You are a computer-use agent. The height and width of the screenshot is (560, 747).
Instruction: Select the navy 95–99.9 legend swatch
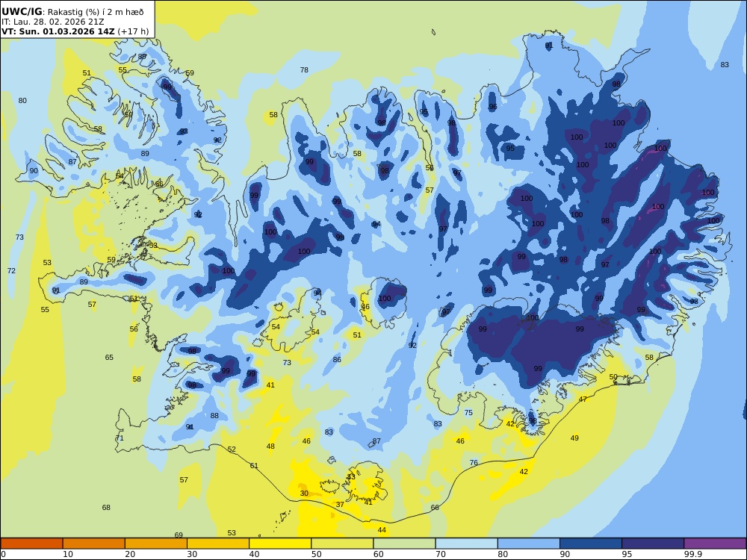pyautogui.click(x=653, y=544)
